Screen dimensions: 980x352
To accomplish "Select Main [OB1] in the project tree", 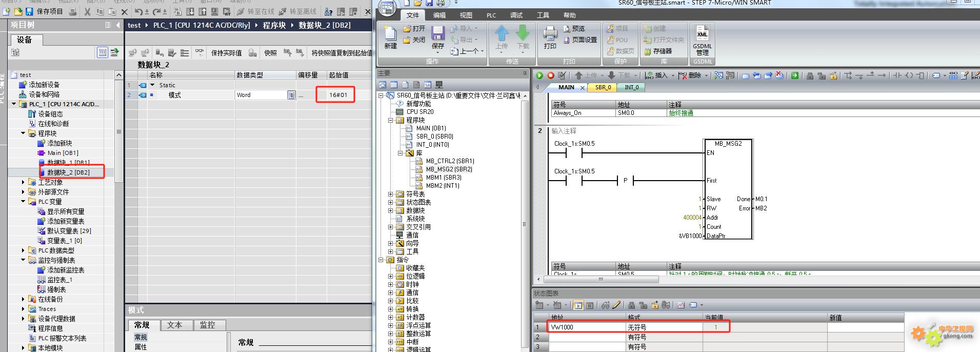I will 63,153.
